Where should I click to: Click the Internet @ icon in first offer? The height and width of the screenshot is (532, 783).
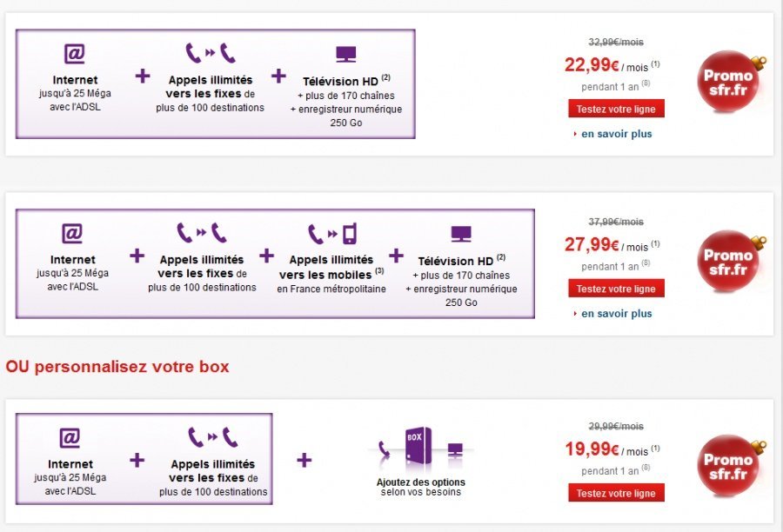75,54
